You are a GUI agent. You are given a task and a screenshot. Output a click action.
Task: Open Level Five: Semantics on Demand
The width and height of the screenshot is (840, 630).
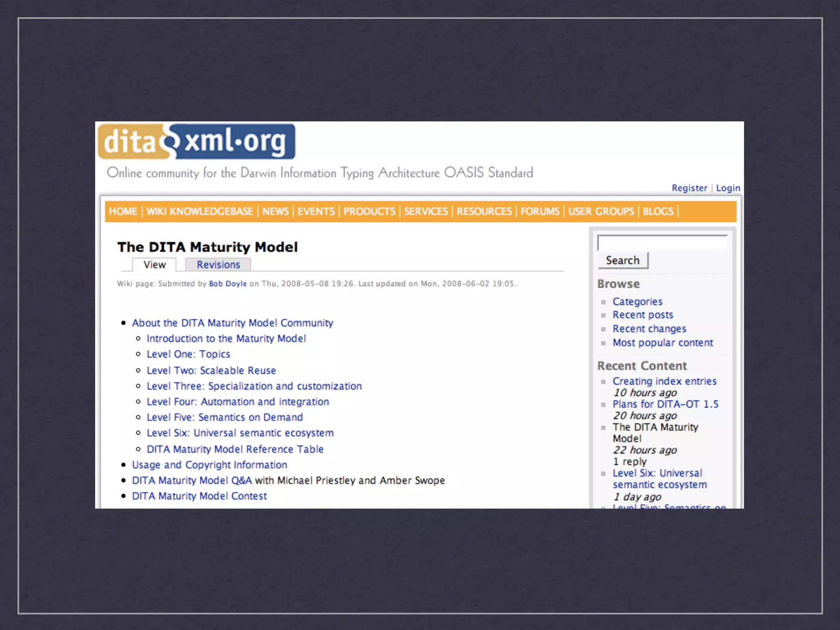[x=225, y=418]
